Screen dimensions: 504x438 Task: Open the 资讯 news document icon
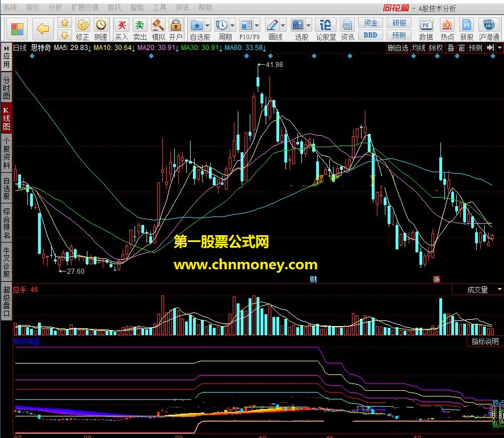347,30
